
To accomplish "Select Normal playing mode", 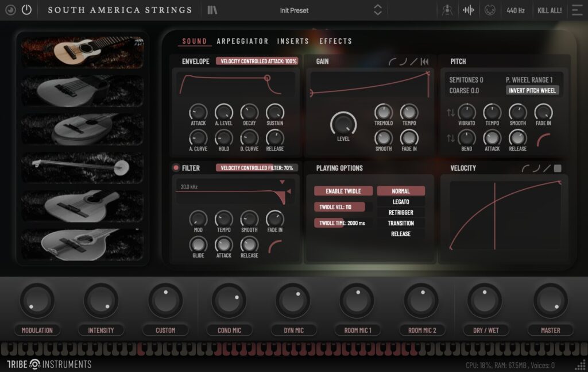I will tap(401, 191).
